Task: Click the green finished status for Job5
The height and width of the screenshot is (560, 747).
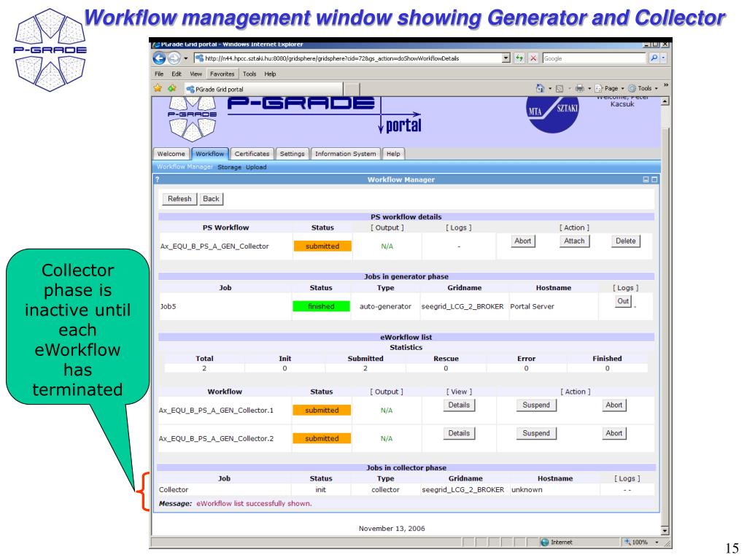Action: click(x=321, y=306)
